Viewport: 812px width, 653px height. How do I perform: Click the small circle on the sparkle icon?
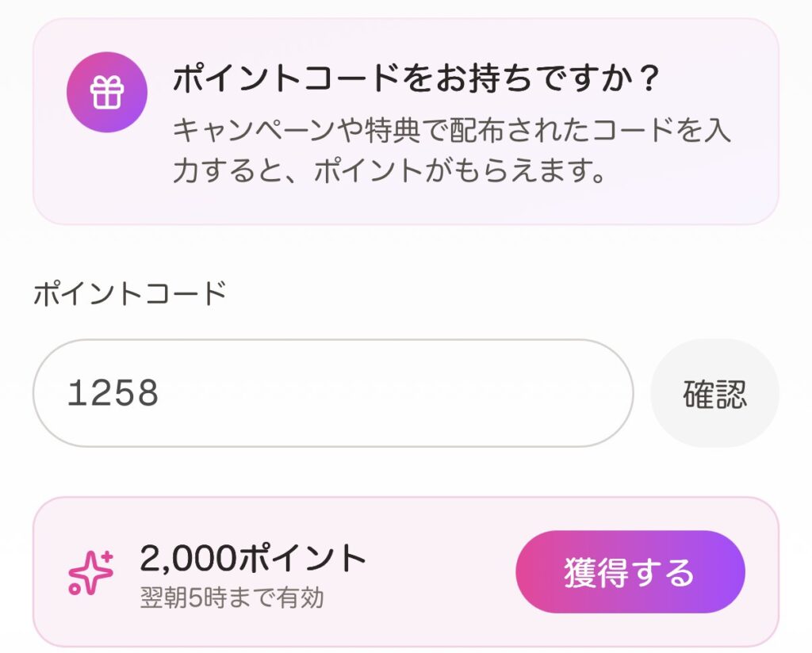(x=74, y=589)
